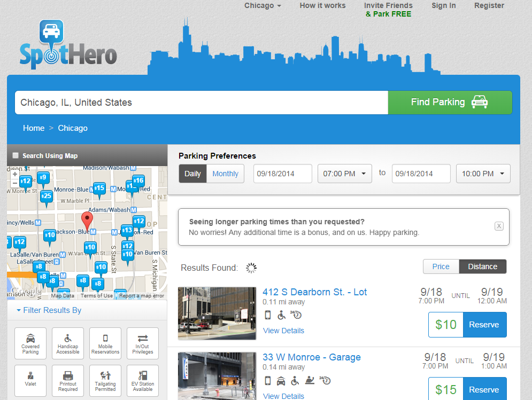Screen dimensions: 532x400
Task: Go to Home breadcrumb
Action: point(34,128)
